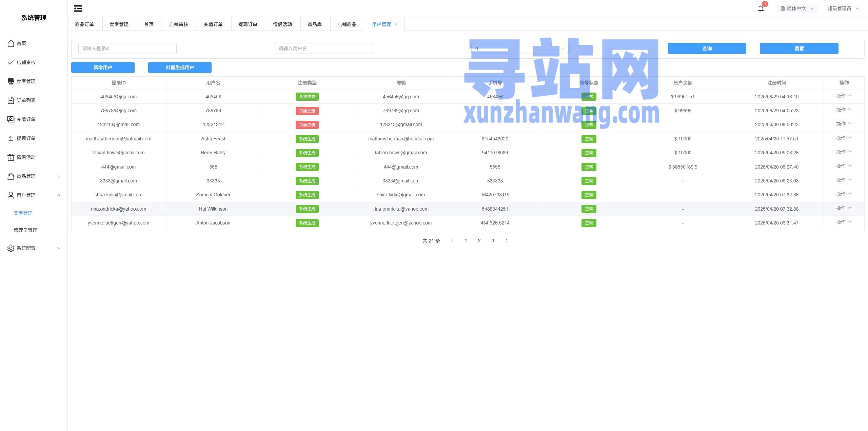Viewport: 868px width, 431px height.
Task: Close the 用户管理 tab with its X
Action: (396, 24)
